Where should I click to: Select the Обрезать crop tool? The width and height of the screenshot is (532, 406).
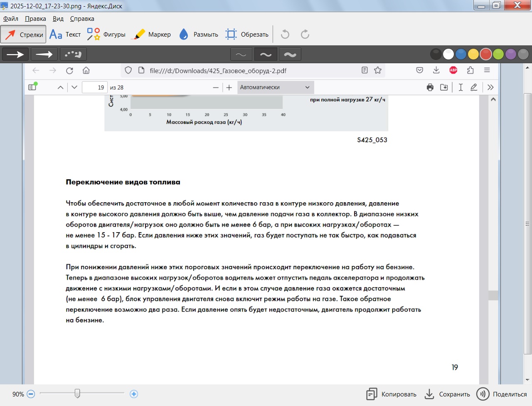247,35
